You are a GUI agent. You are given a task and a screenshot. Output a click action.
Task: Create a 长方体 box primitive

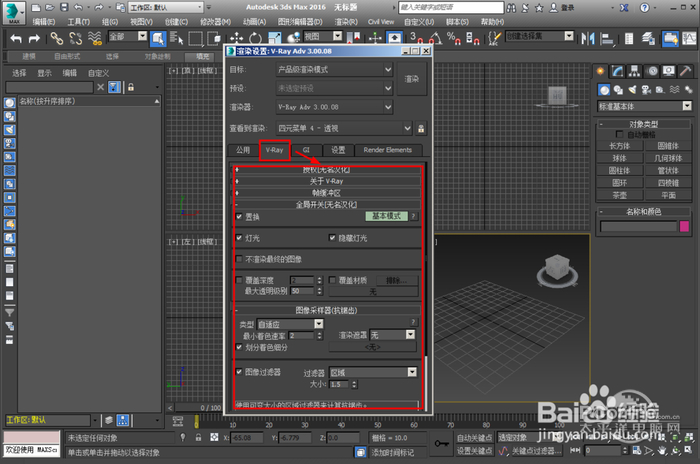(619, 146)
